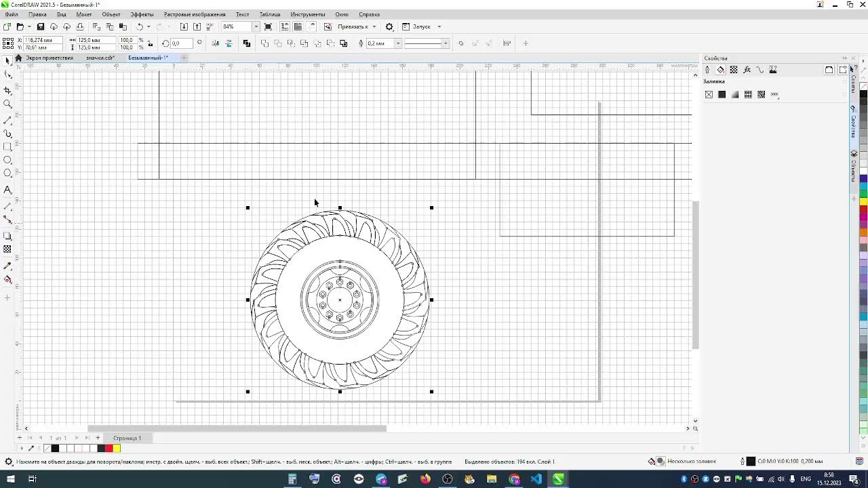Viewport: 868px width, 488px height.
Task: Open the Объект menu
Action: tap(111, 14)
